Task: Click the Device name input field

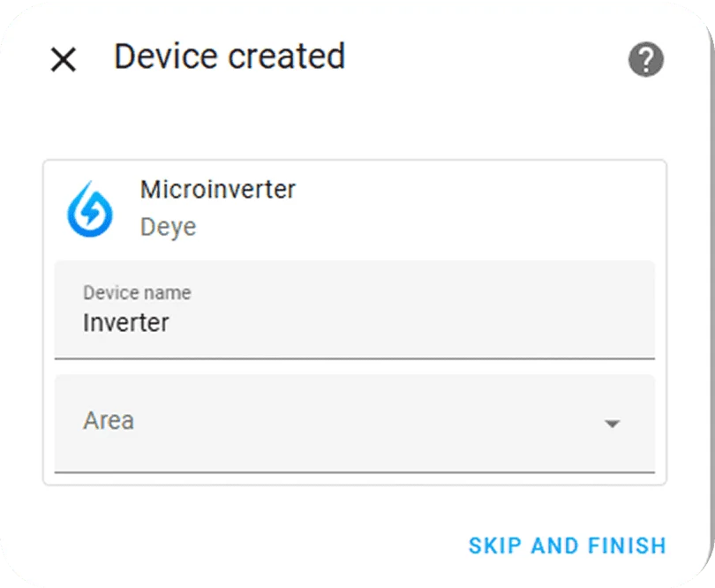Action: [353, 310]
